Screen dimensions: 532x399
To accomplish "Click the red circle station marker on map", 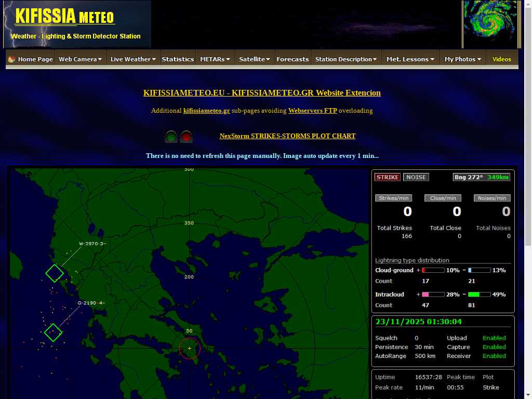I will [190, 349].
